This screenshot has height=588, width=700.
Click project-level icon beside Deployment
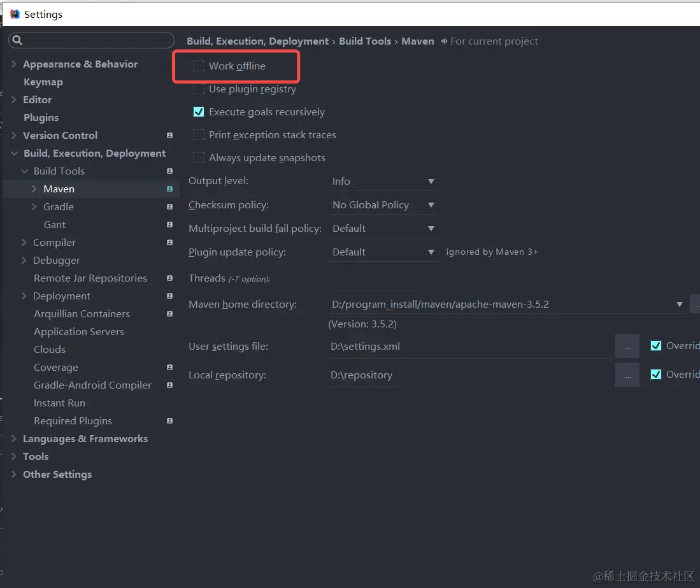(169, 296)
